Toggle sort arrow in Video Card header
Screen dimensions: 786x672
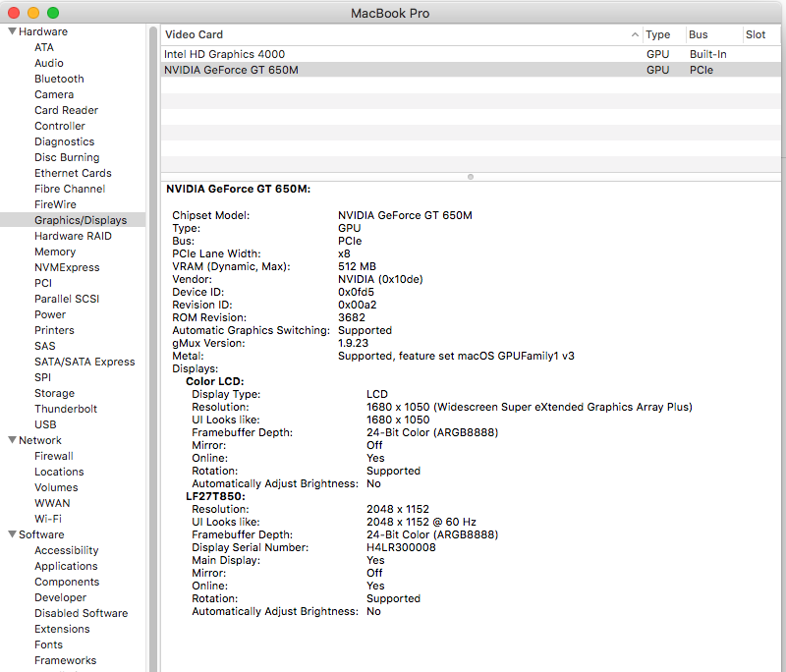point(635,34)
